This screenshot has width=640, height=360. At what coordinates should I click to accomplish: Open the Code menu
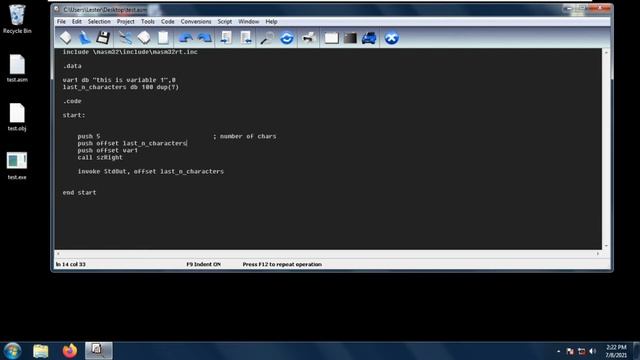click(167, 22)
